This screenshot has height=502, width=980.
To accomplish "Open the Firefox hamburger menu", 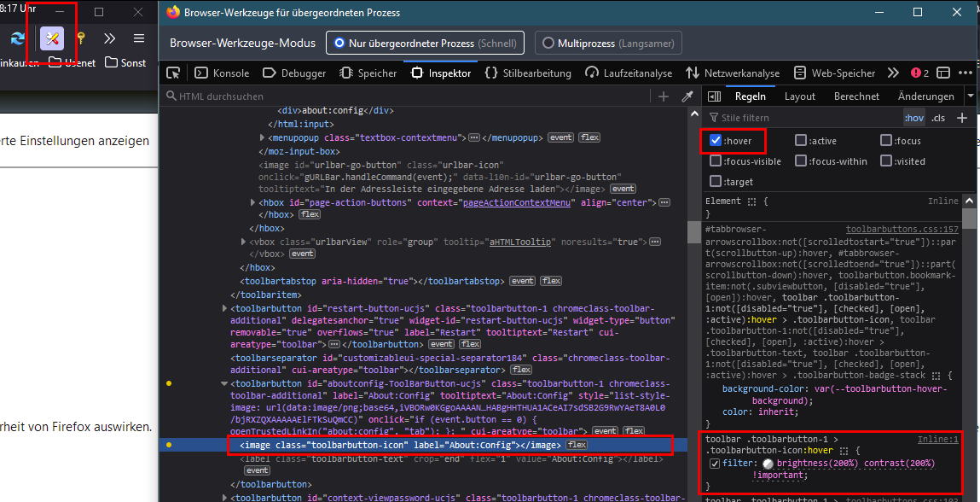I will [x=138, y=38].
